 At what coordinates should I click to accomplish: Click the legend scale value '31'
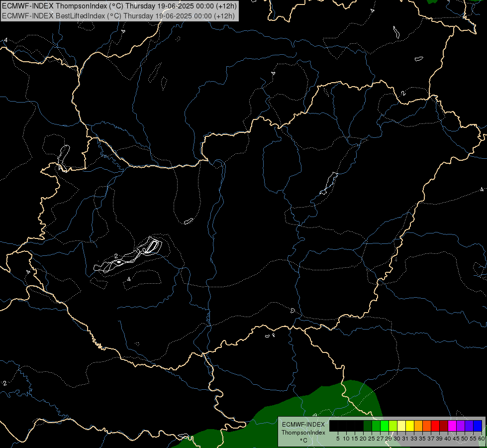405,439
